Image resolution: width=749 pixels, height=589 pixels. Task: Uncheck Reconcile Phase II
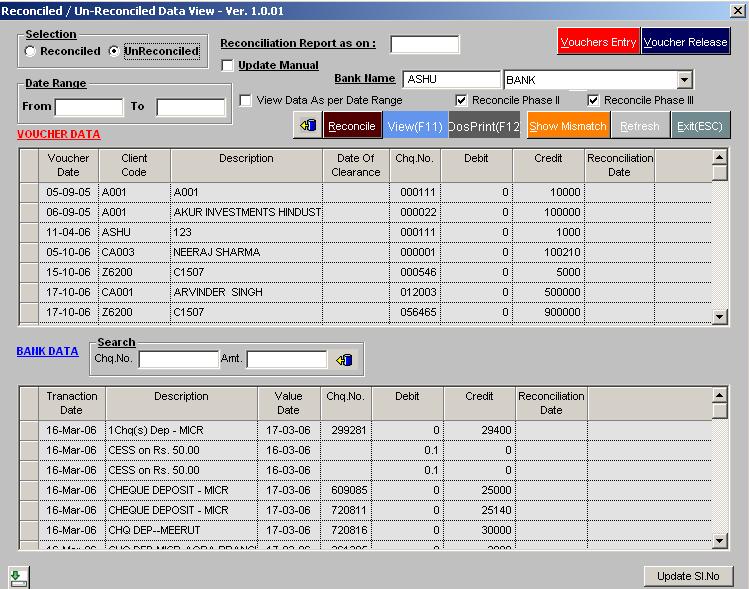point(461,100)
